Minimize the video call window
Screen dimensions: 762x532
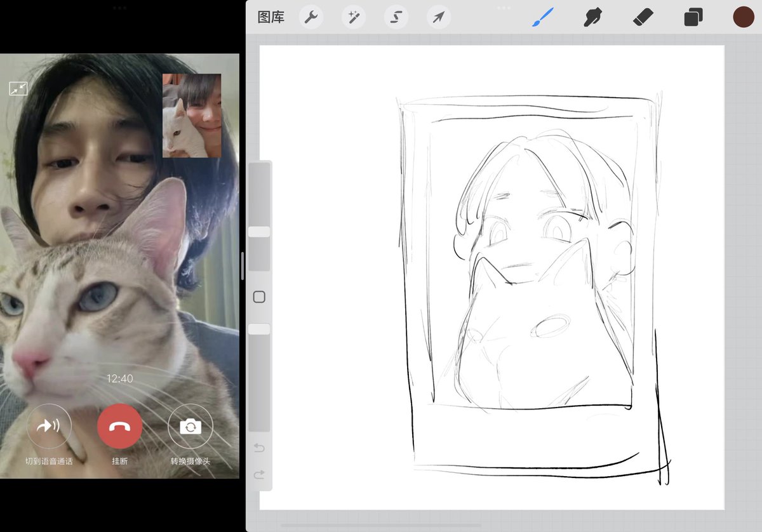tap(18, 89)
